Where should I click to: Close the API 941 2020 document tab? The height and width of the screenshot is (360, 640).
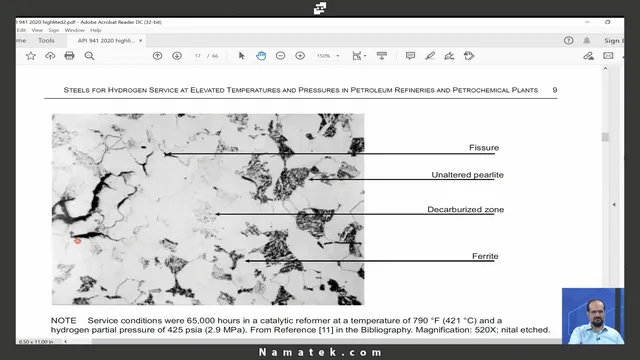coord(140,40)
